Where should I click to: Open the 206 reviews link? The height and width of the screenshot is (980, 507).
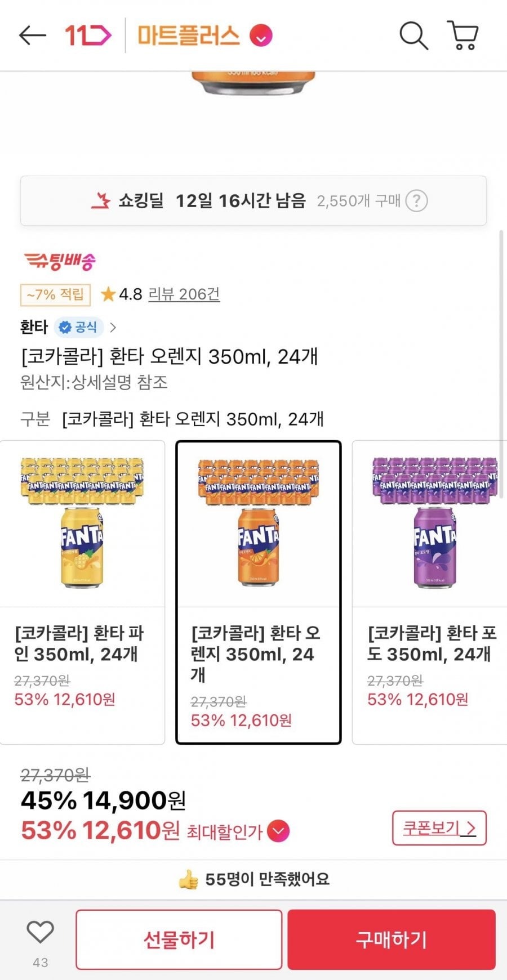pyautogui.click(x=184, y=294)
